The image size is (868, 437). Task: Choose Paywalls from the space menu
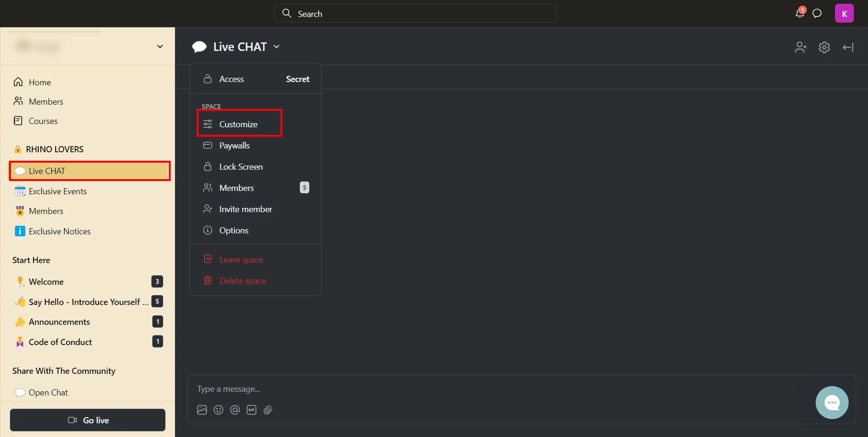point(234,145)
